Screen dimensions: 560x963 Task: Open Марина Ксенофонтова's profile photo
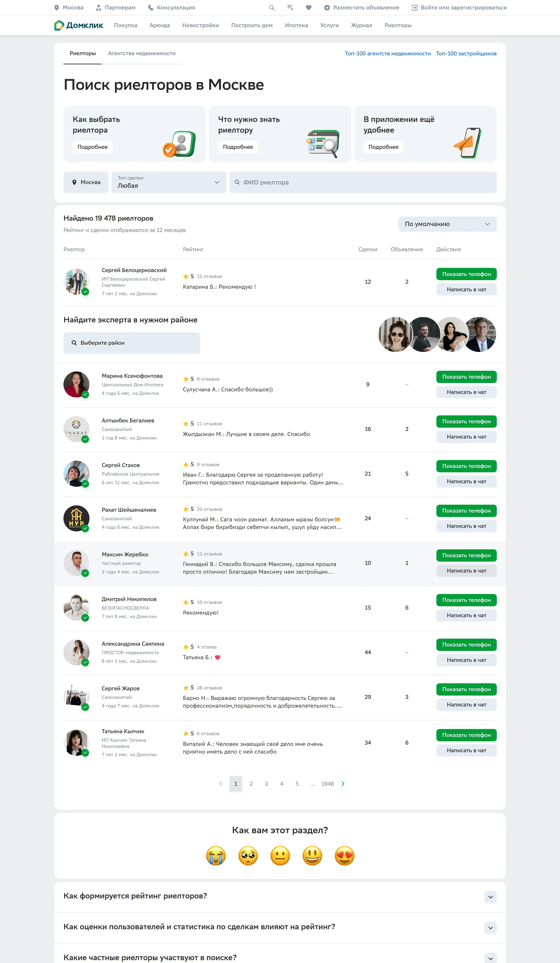(76, 384)
